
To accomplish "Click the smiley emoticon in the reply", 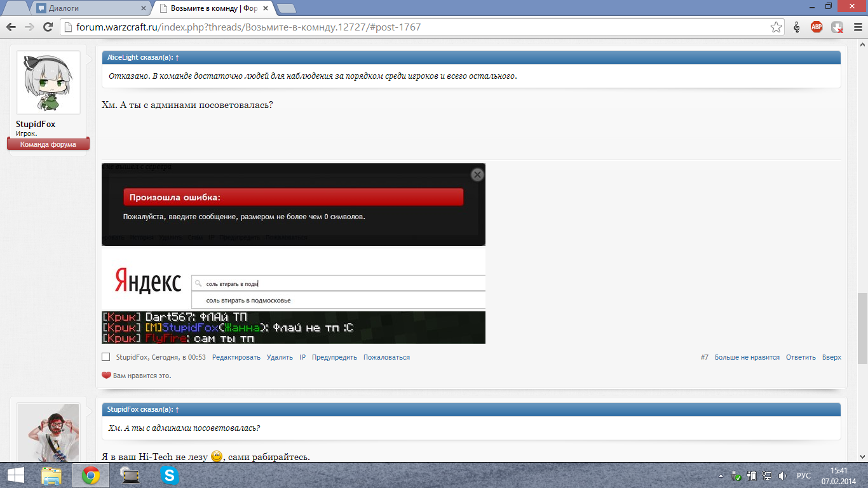I will pyautogui.click(x=216, y=456).
